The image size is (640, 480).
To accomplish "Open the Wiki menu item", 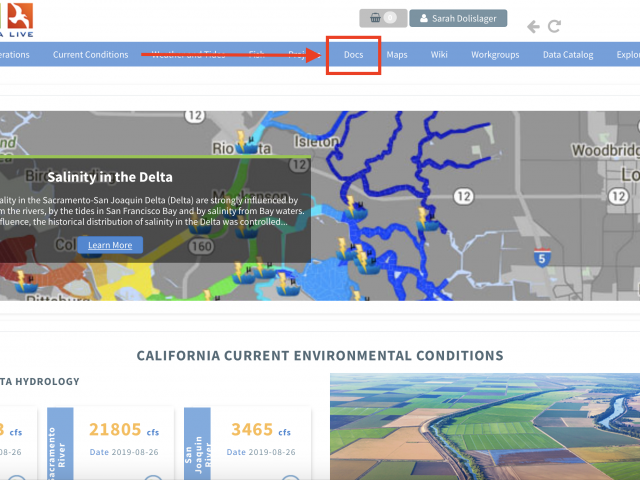I will [439, 55].
